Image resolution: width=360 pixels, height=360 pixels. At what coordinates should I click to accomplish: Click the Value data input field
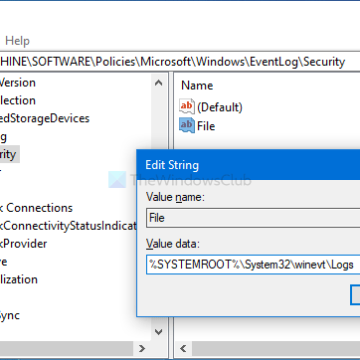[x=253, y=265]
